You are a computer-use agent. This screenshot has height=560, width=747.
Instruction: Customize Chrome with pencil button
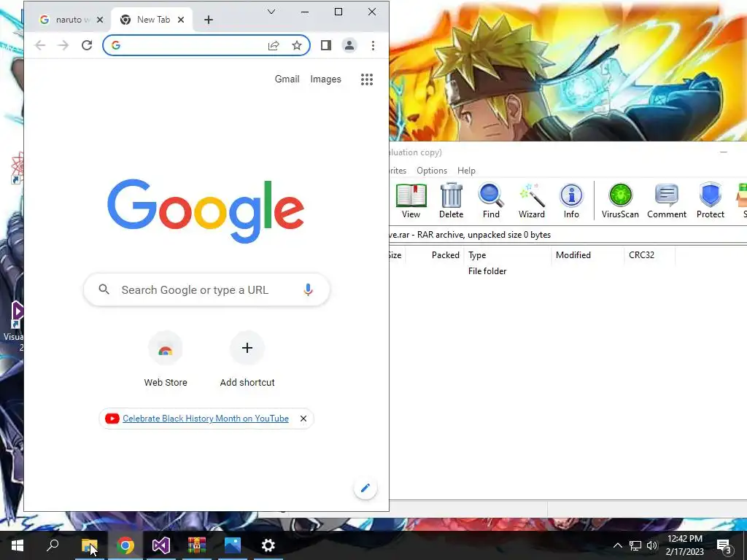[365, 488]
